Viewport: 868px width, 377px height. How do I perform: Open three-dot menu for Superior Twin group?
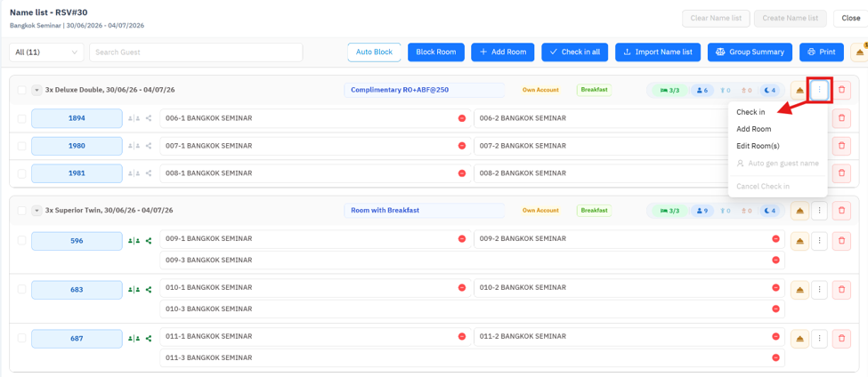[820, 211]
